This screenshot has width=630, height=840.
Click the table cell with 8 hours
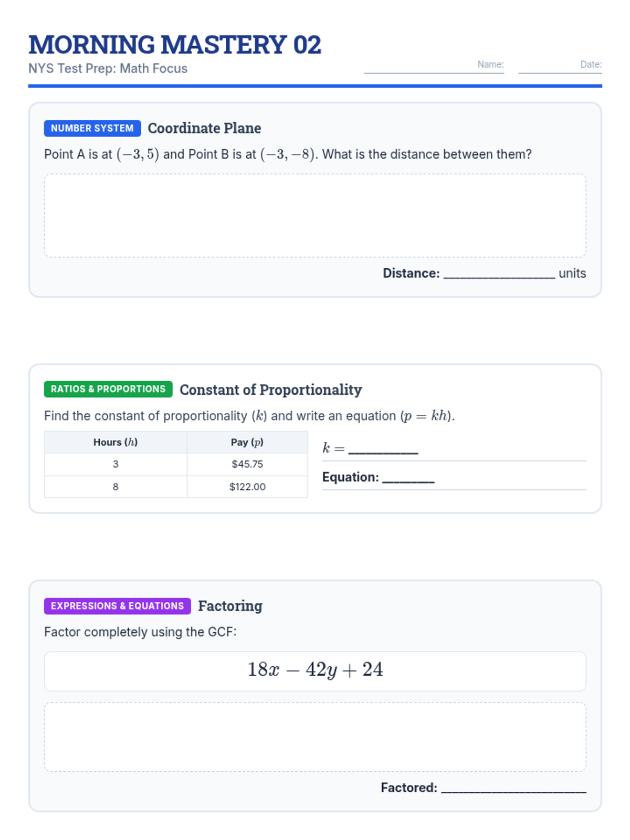coord(115,487)
